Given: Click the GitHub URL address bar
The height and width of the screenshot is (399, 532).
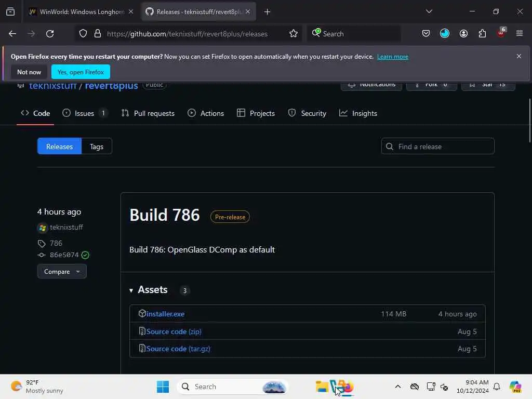Looking at the screenshot, I should (187, 34).
